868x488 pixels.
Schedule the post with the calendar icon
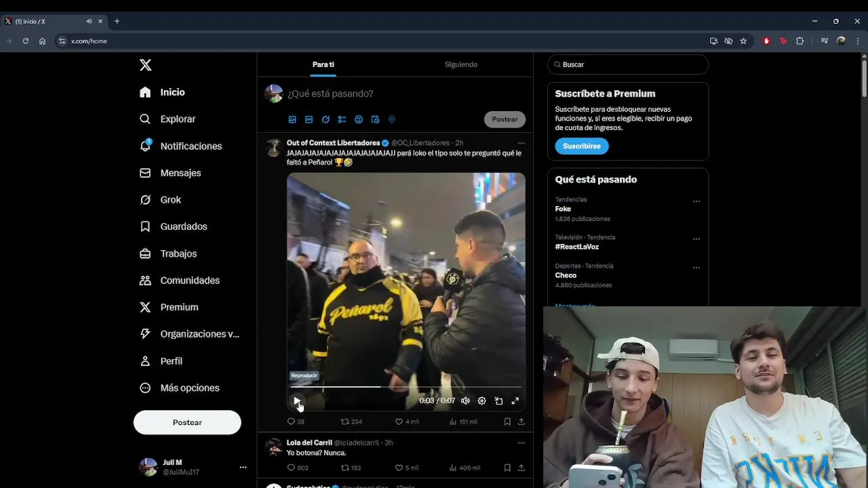[375, 119]
